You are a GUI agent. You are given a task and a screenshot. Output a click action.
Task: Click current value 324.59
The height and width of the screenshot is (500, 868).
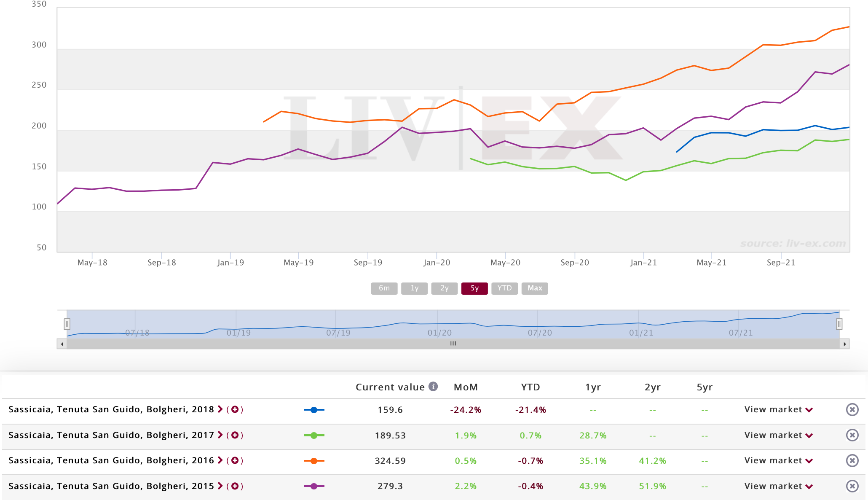tap(390, 461)
